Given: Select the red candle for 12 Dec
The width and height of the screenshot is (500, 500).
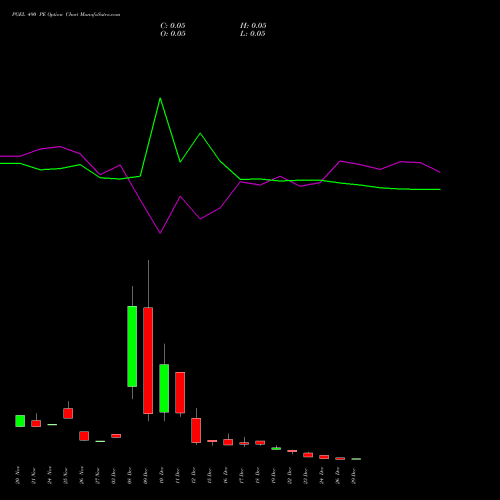Looking at the screenshot, I should [x=196, y=430].
